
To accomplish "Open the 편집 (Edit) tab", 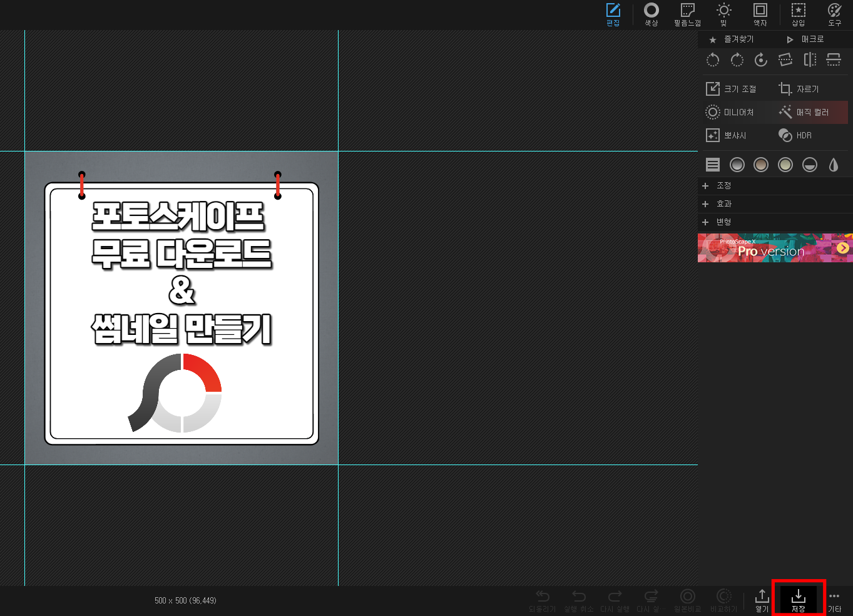I will click(613, 14).
